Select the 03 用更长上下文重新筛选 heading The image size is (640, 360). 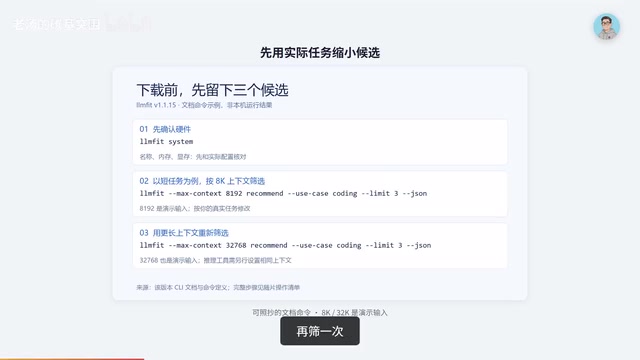click(x=184, y=233)
